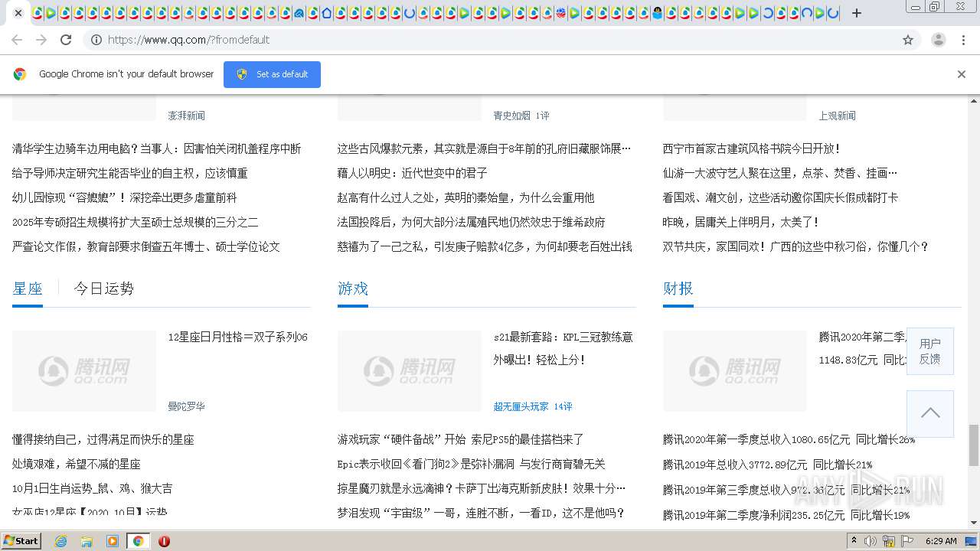Open 严查论文作假 headline
This screenshot has height=551, width=980.
146,246
